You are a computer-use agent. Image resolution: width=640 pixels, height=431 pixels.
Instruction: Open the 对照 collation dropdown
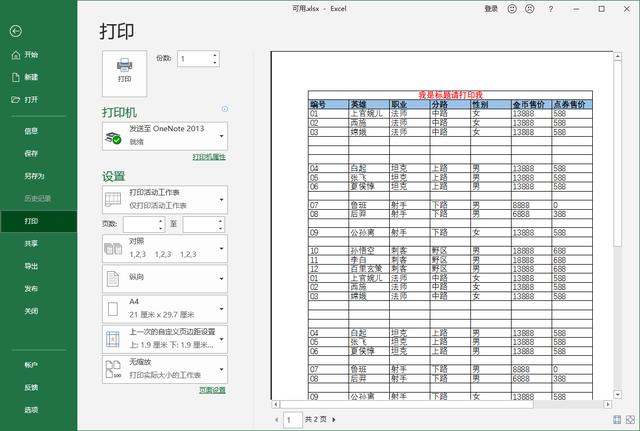point(165,248)
